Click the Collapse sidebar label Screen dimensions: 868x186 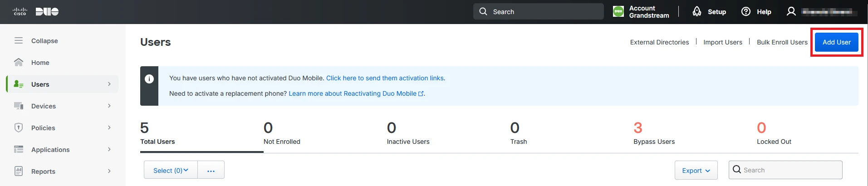click(x=44, y=41)
